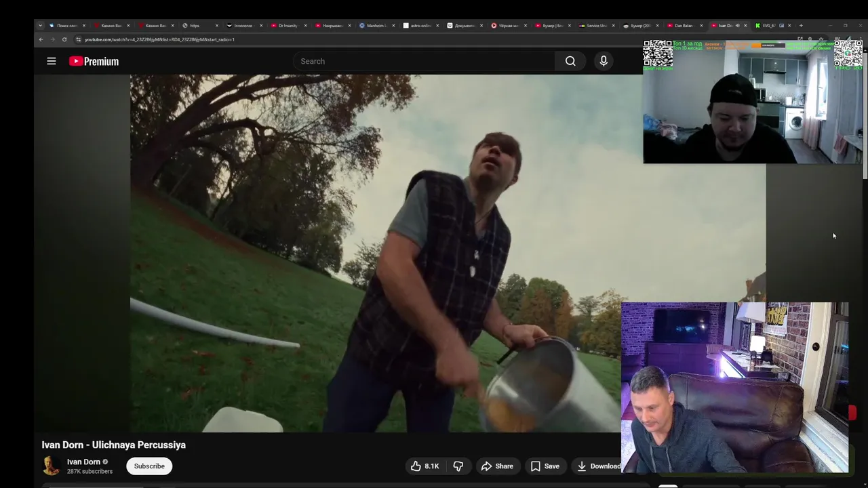Click the verified badge next to Ivan Dorn

tap(105, 462)
